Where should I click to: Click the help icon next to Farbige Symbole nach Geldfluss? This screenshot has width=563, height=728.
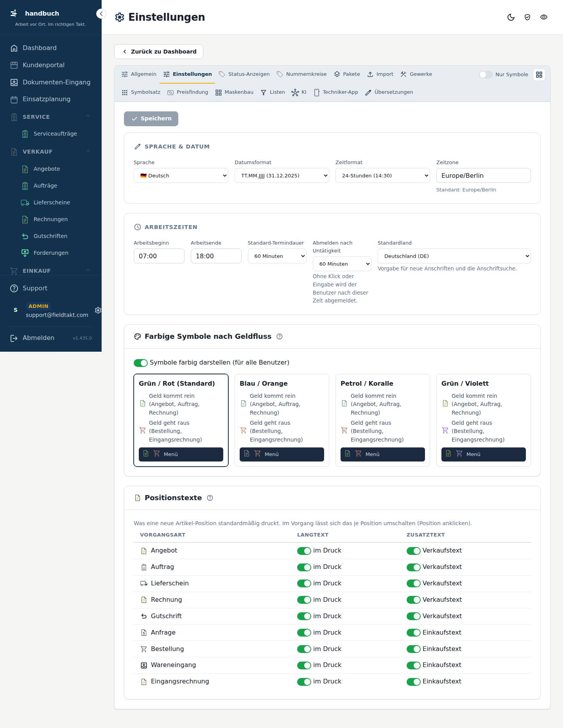[280, 336]
